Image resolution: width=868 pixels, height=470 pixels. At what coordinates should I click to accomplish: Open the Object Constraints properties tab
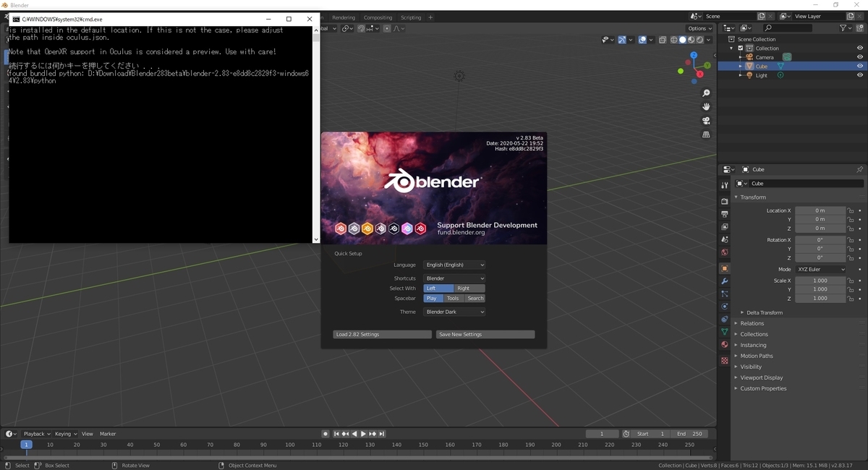pos(725,319)
